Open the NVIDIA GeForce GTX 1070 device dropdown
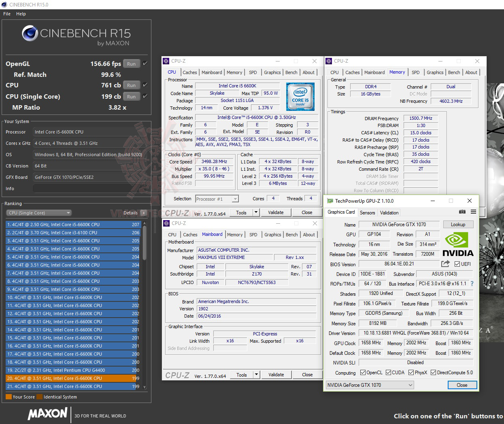 369,385
